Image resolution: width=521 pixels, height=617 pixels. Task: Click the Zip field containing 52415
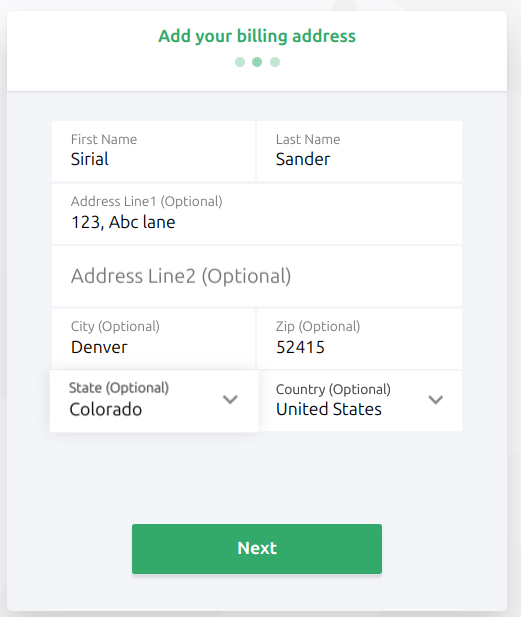point(360,339)
